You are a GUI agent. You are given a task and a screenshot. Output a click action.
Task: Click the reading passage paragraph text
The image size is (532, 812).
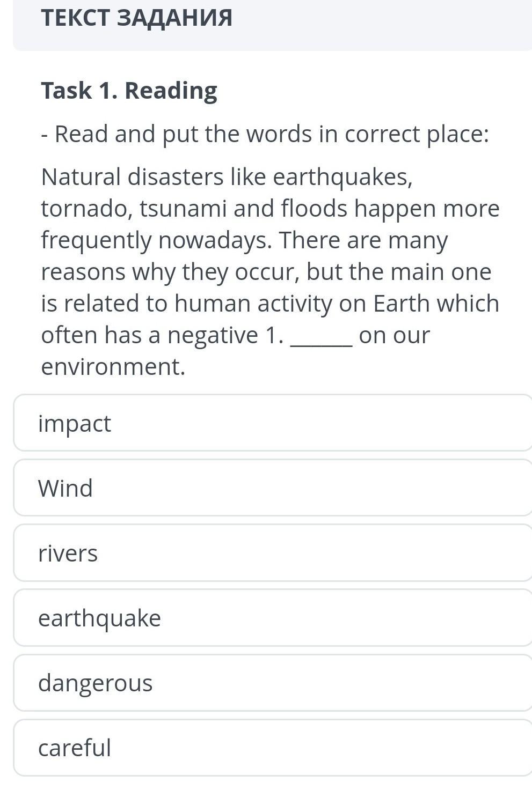270,271
